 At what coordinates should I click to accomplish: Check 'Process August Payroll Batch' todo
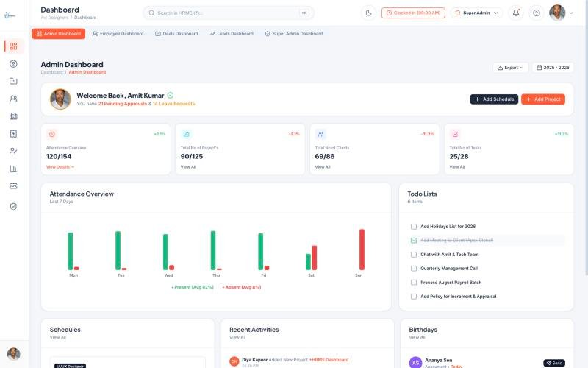click(414, 283)
